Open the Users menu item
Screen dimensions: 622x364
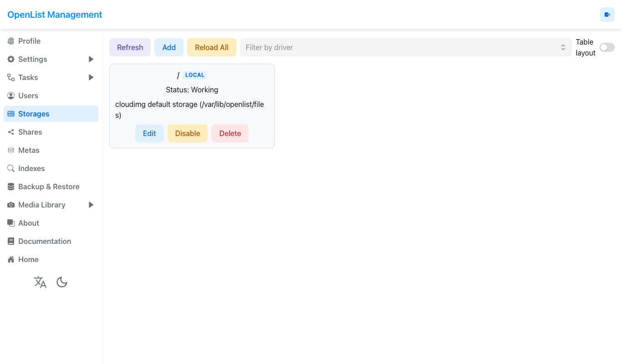(x=51, y=96)
